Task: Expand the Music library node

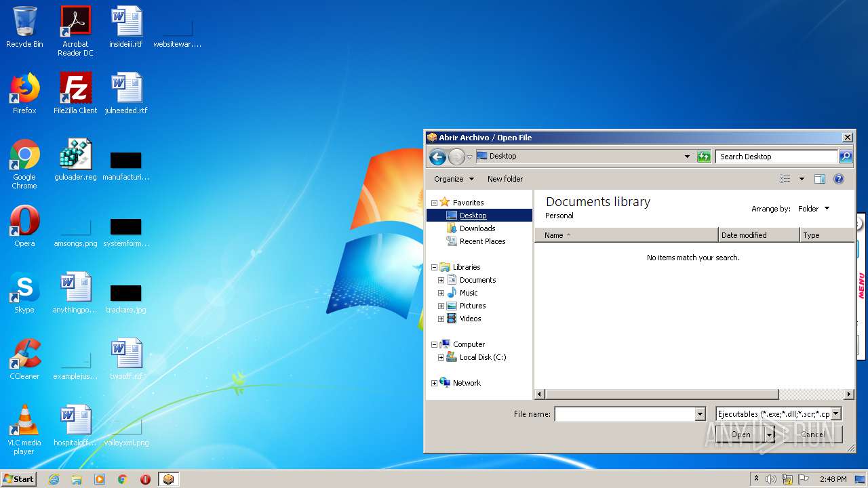Action: tap(441, 293)
